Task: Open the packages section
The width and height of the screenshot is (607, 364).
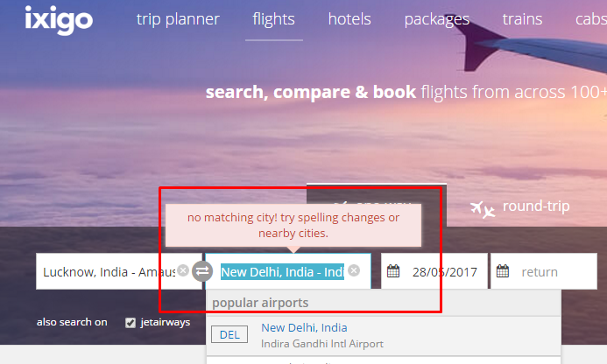Action: tap(437, 19)
